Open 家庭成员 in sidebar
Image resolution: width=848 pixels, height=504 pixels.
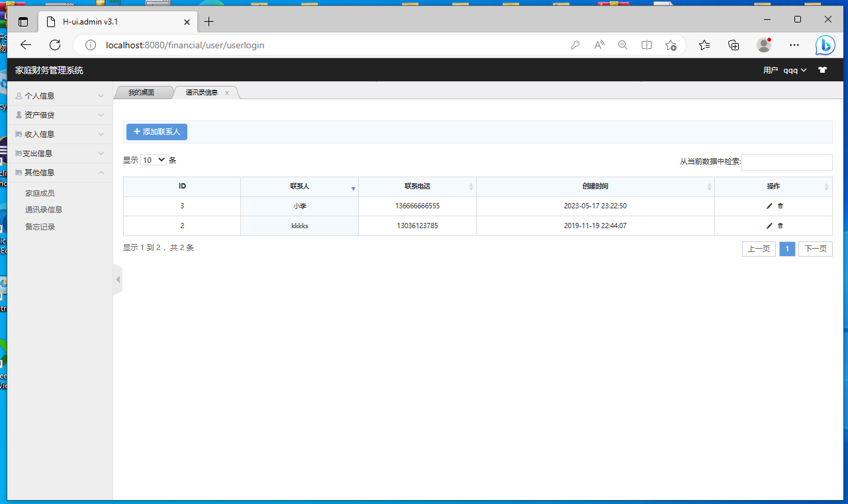[40, 193]
